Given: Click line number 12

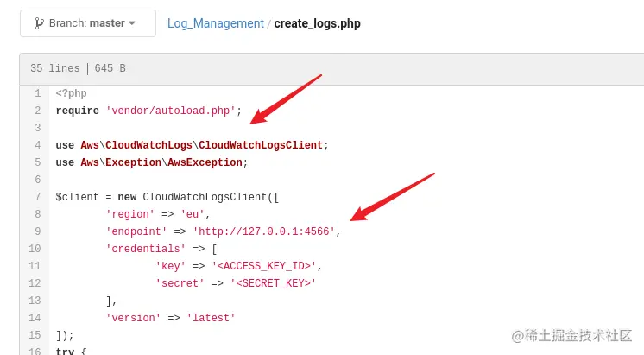Looking at the screenshot, I should click(x=35, y=283).
